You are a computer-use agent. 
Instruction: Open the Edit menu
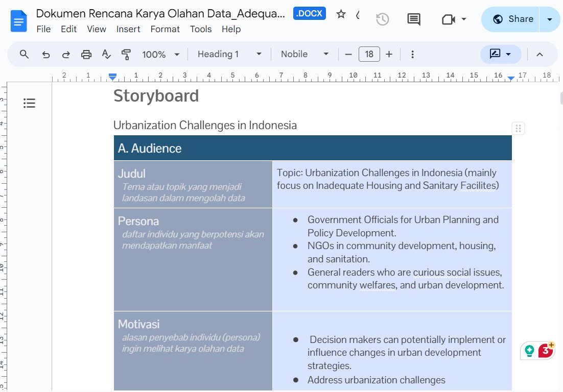pyautogui.click(x=68, y=29)
